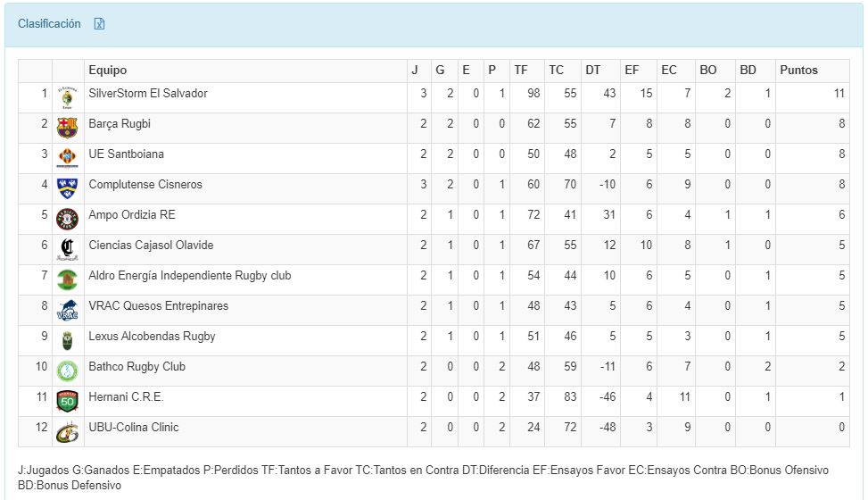Click the Hernani C.R.E. team badge
Screen dimensions: 868x500
pyautogui.click(x=68, y=401)
